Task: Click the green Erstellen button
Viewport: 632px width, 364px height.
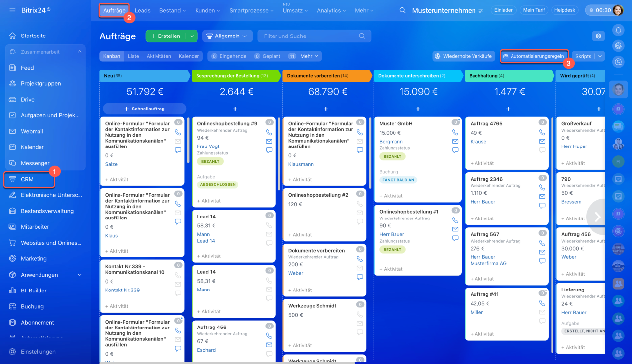Action: coord(165,36)
